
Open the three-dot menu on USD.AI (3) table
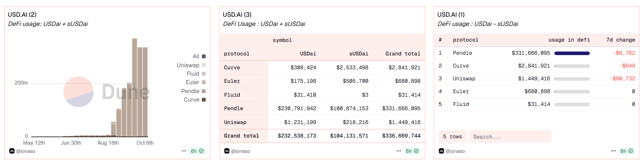tap(399, 151)
